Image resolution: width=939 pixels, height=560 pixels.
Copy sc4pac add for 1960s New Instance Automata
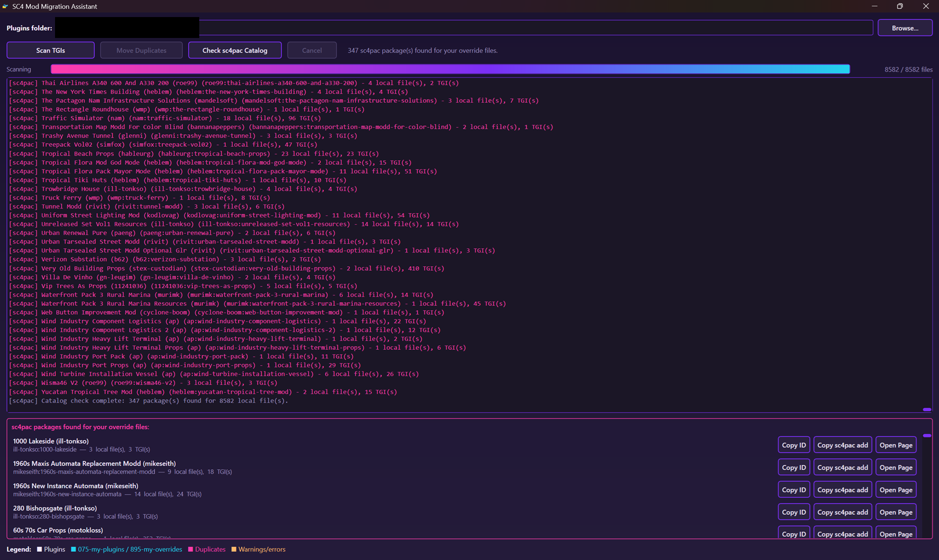(x=843, y=490)
